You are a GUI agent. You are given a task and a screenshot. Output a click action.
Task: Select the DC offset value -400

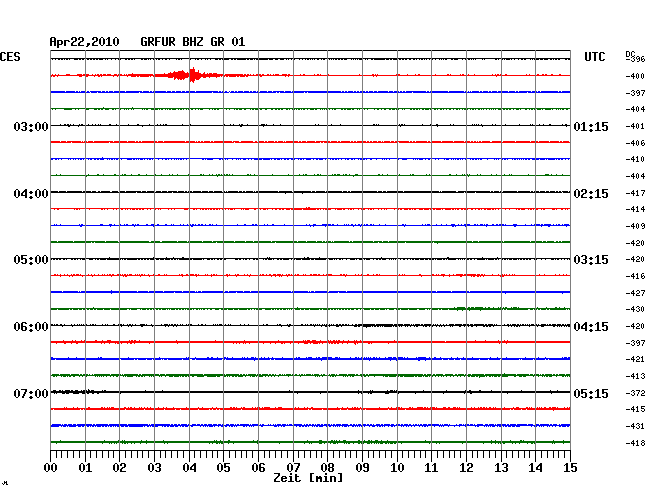coord(635,76)
